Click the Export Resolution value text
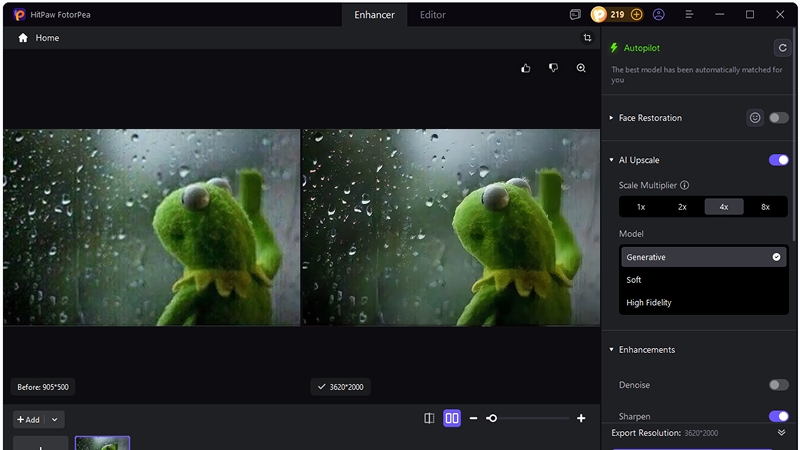Viewport: 800px width, 450px height. click(701, 433)
